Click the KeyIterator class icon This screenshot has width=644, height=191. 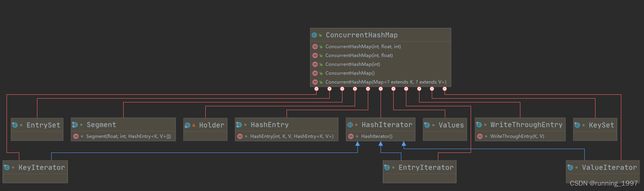7,168
